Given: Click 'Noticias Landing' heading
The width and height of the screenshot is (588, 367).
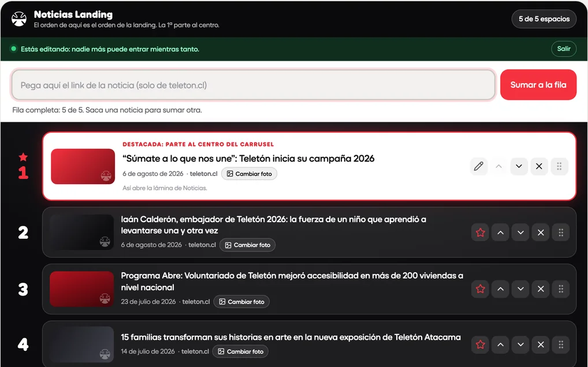Looking at the screenshot, I should click(73, 14).
